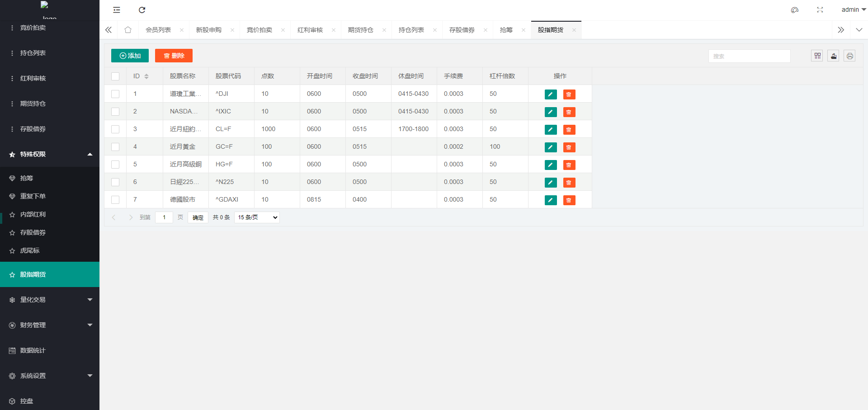
Task: Delete the row for stock code GC=F
Action: point(569,147)
